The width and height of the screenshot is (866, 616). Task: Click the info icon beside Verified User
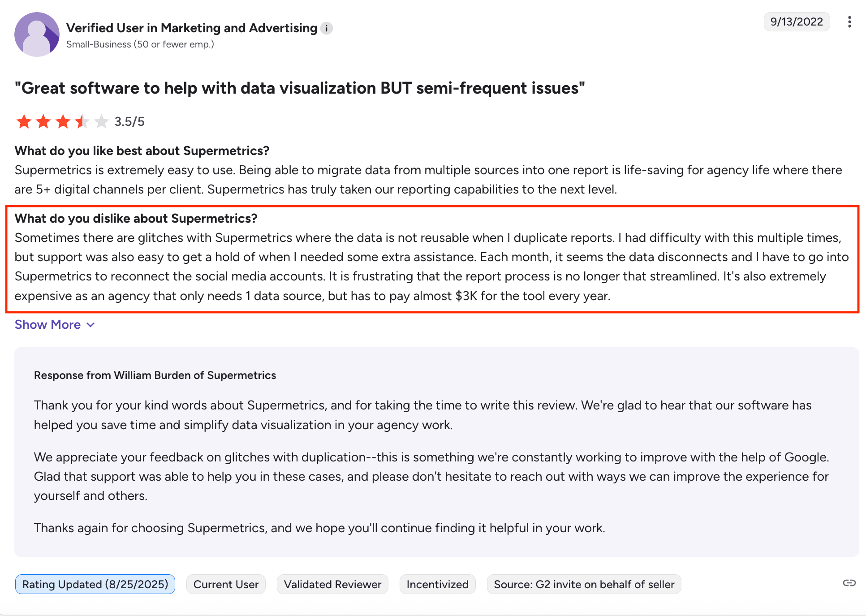(x=327, y=28)
